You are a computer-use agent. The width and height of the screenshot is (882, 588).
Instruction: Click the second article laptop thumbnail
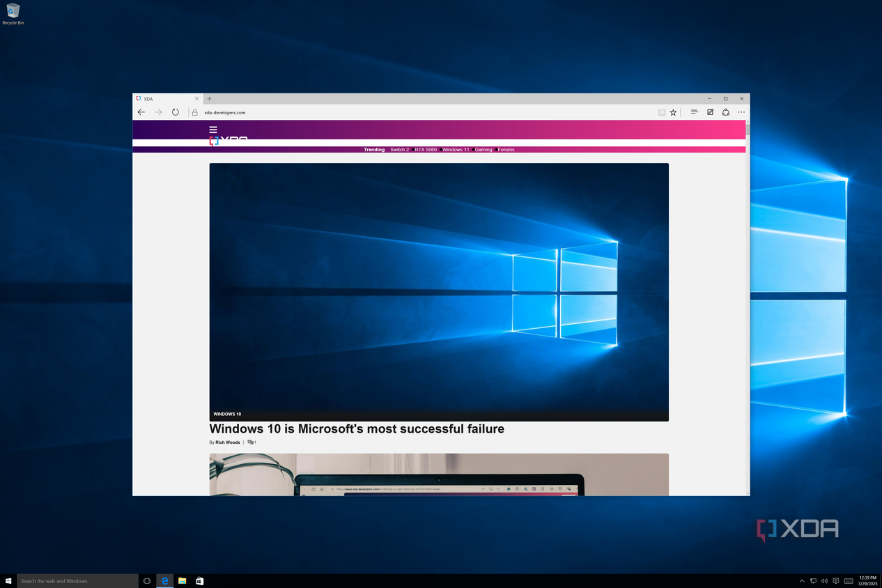click(x=439, y=474)
